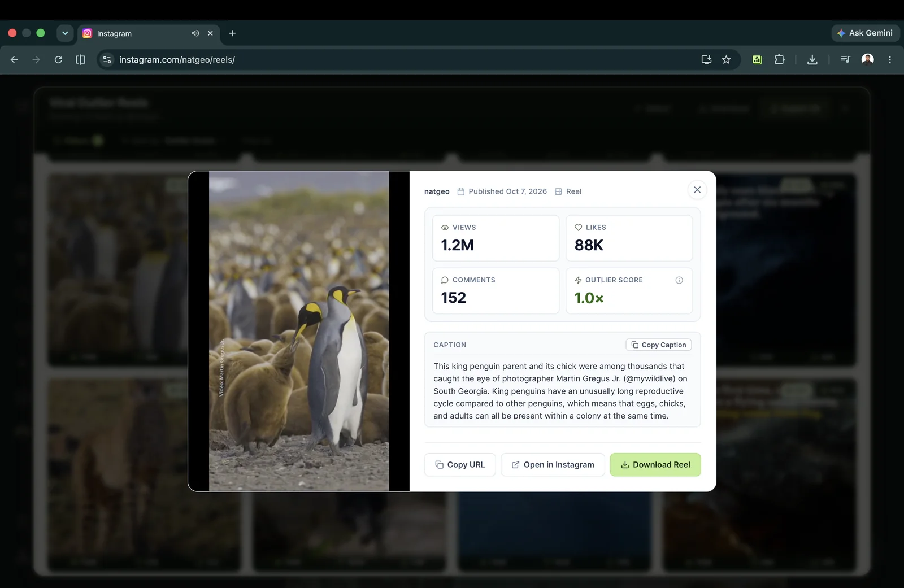The image size is (904, 588).
Task: Open site information icon in address bar
Action: coord(107,59)
